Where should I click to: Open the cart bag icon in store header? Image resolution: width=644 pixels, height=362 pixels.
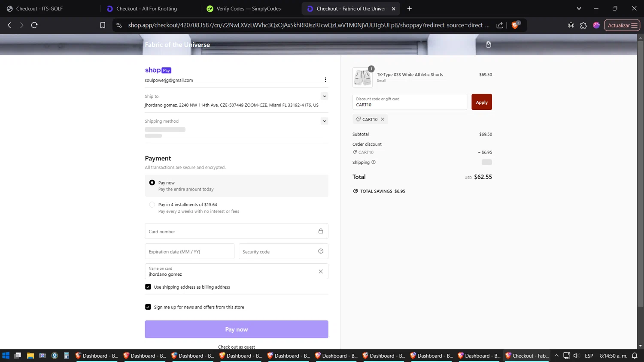488,45
